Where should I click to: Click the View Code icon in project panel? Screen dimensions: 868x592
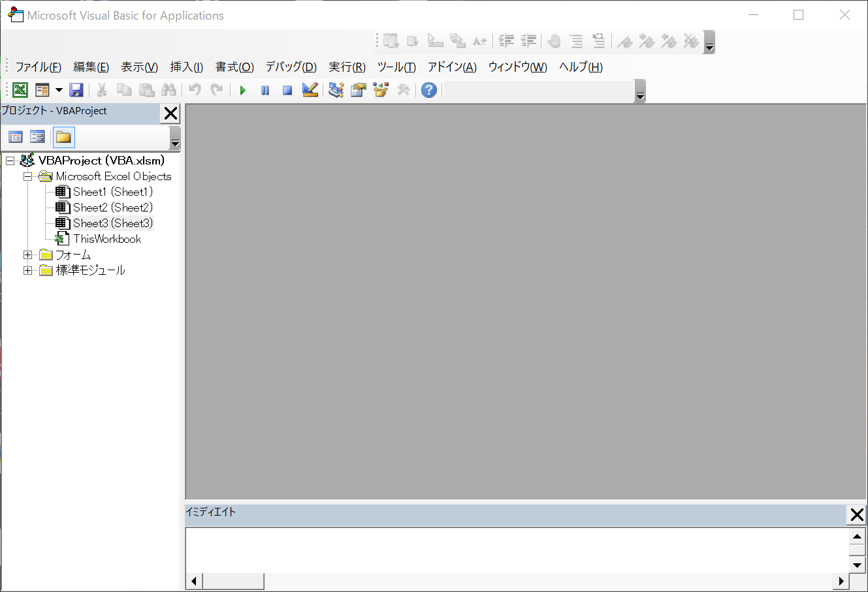point(16,137)
